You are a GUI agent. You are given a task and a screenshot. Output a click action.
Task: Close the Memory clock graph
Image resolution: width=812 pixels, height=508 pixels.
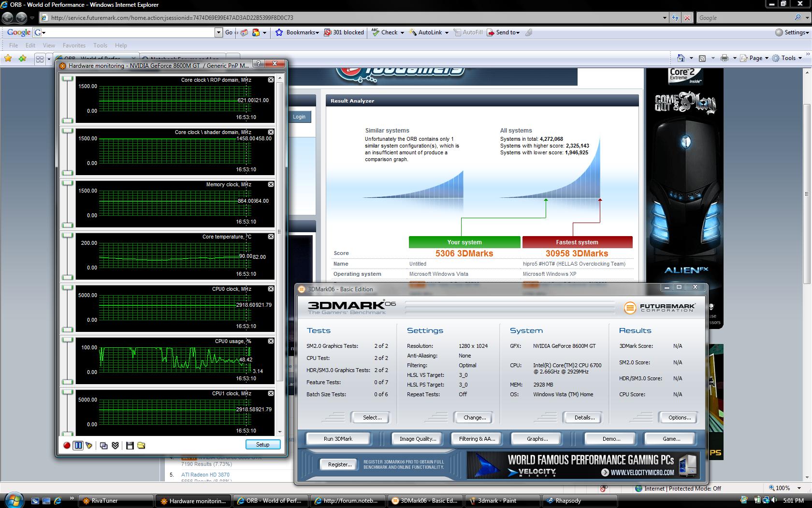point(271,184)
